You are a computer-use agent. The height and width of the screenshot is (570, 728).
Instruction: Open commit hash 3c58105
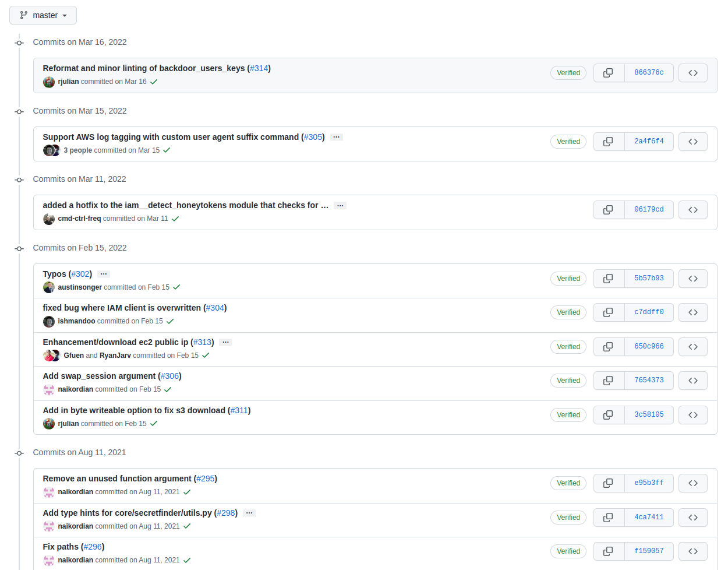[x=649, y=415]
